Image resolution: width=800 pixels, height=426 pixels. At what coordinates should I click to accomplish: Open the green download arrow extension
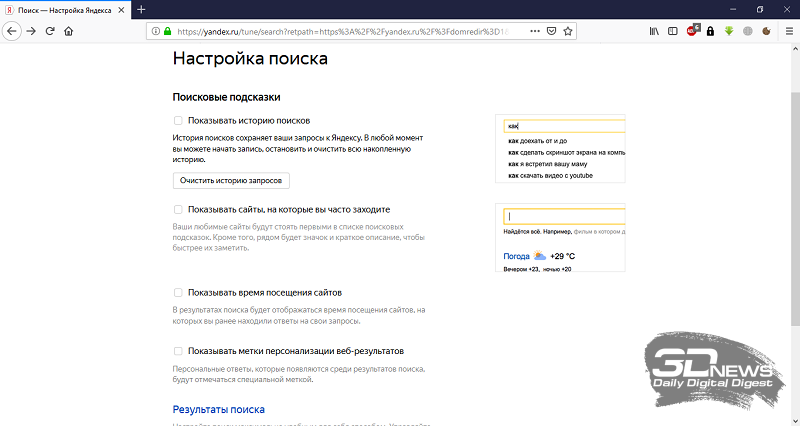[x=729, y=31]
